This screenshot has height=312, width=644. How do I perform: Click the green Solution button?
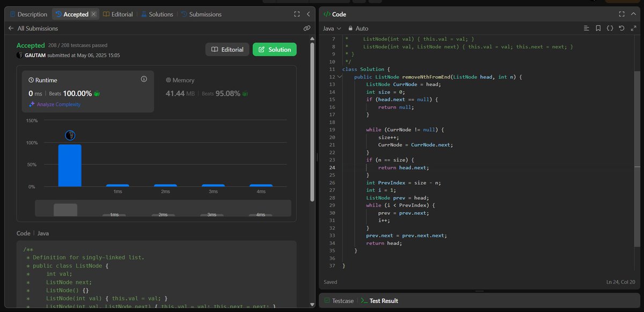pos(275,49)
